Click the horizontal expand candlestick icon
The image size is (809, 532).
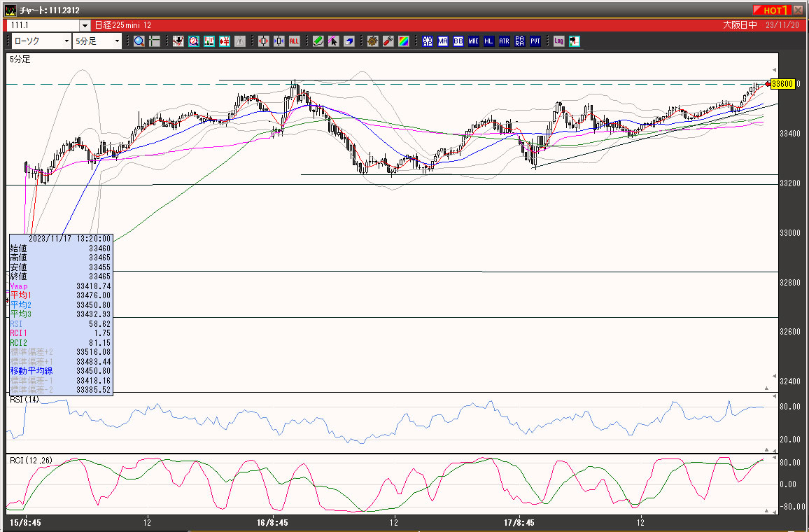[264, 41]
